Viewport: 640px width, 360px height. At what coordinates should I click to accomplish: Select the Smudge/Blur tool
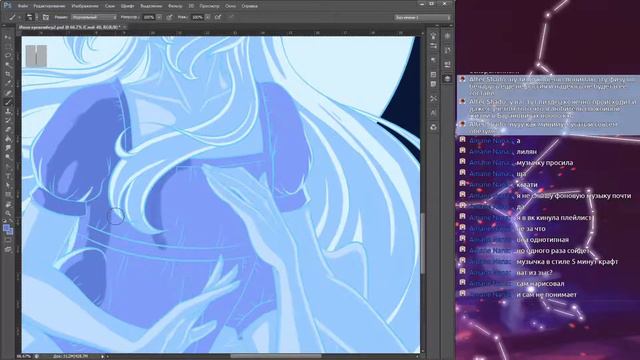click(8, 148)
